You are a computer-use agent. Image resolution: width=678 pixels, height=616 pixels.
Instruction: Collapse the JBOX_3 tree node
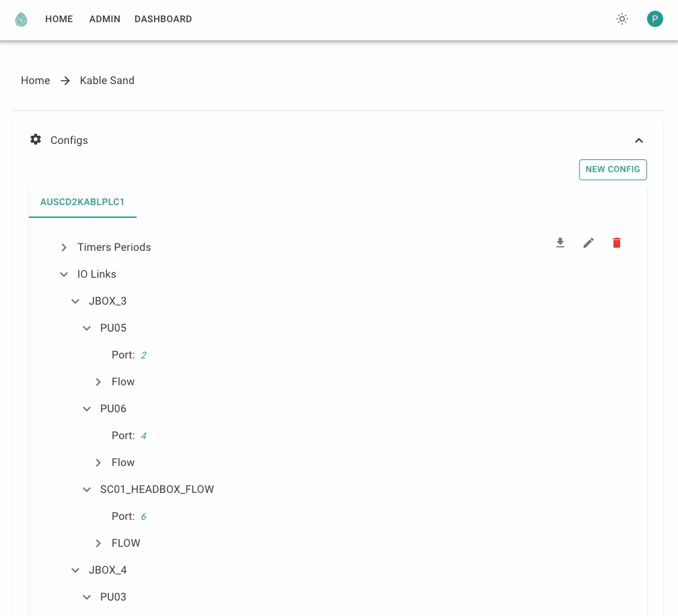75,301
